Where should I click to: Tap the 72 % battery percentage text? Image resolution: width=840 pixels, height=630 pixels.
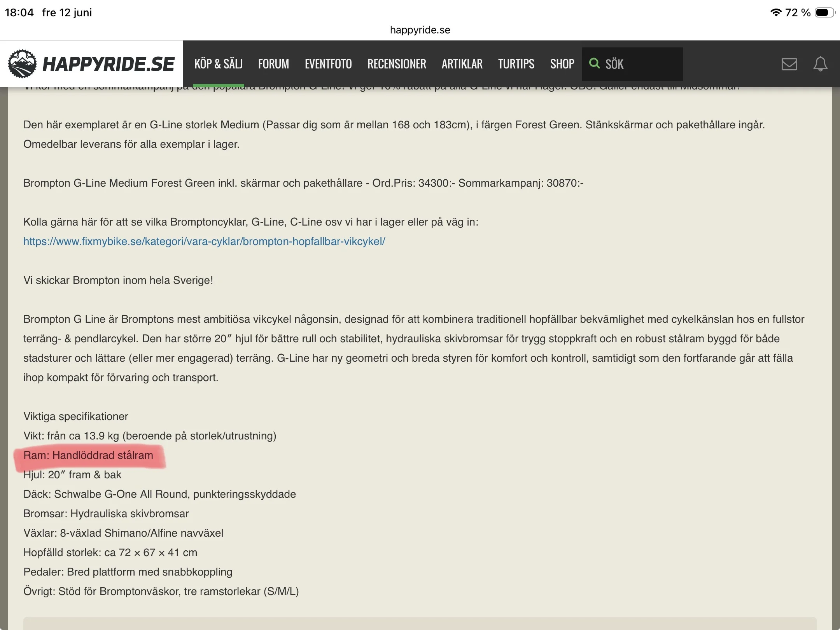pos(798,12)
